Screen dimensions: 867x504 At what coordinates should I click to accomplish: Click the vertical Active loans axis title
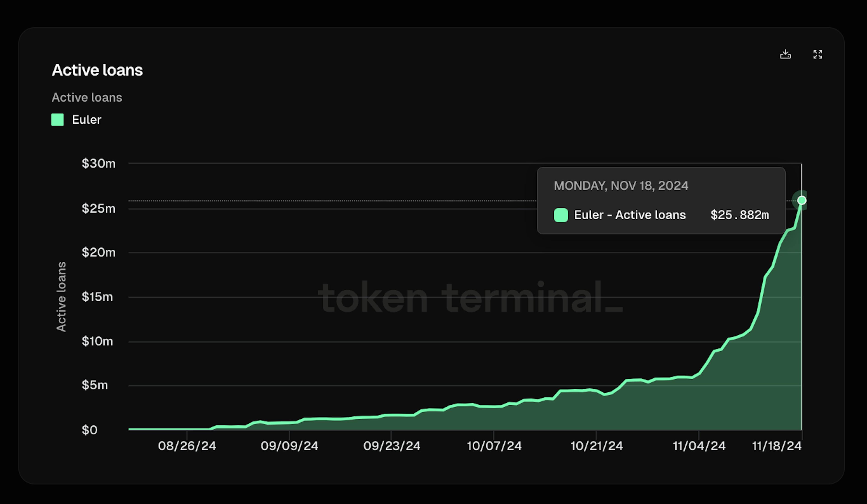[x=61, y=297]
